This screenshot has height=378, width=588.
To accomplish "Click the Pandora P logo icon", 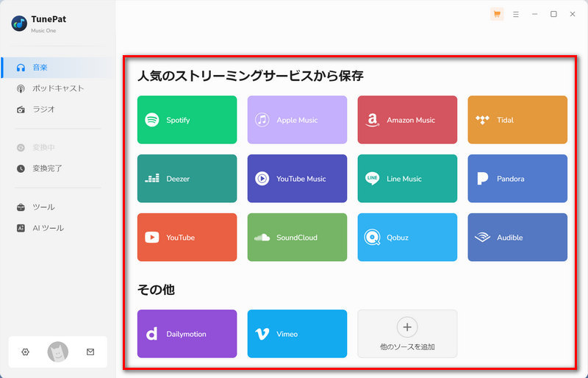I will click(482, 179).
